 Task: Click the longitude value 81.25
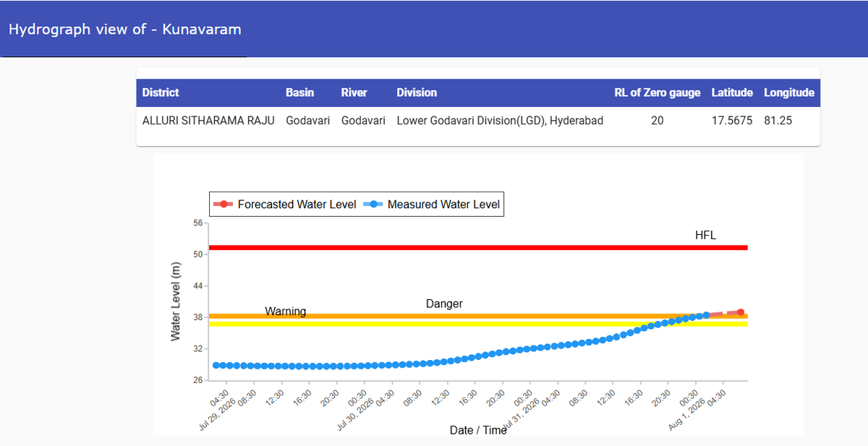(x=778, y=121)
